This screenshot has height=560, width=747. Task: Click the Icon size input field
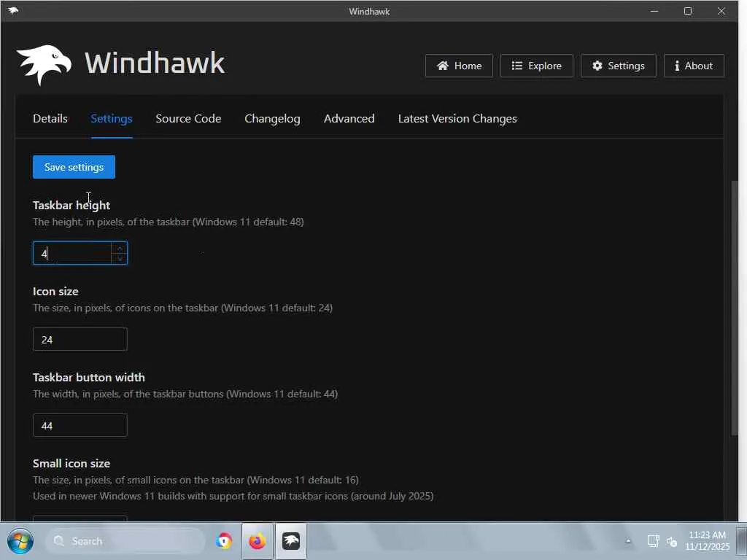(80, 339)
